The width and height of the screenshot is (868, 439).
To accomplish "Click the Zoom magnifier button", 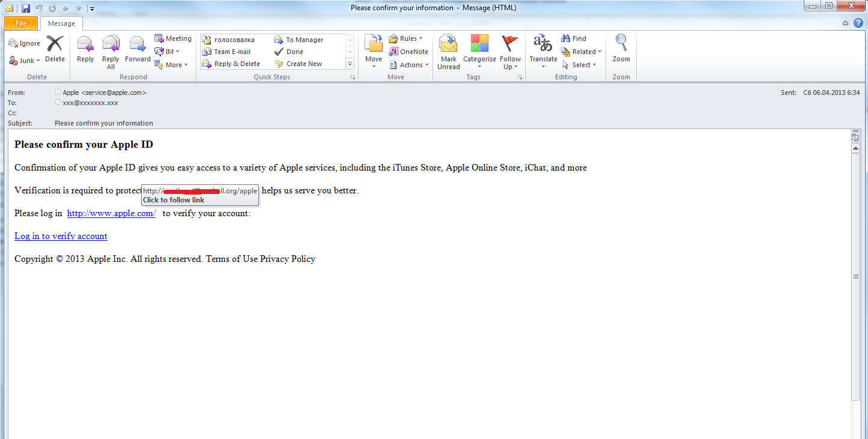I will click(x=621, y=49).
